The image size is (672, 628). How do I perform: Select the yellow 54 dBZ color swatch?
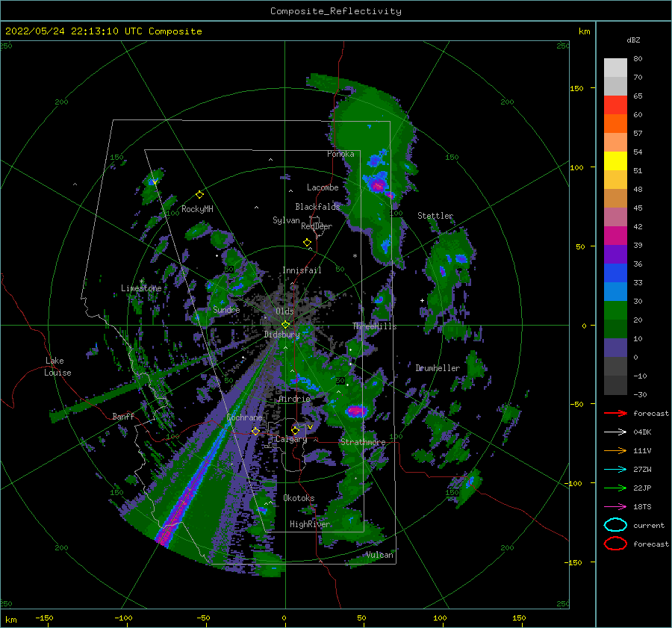615,161
